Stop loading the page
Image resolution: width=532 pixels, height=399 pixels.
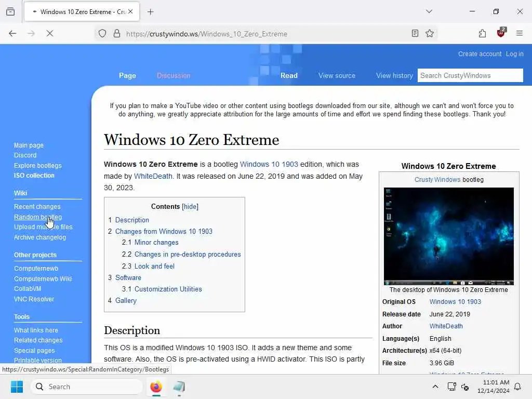49,33
